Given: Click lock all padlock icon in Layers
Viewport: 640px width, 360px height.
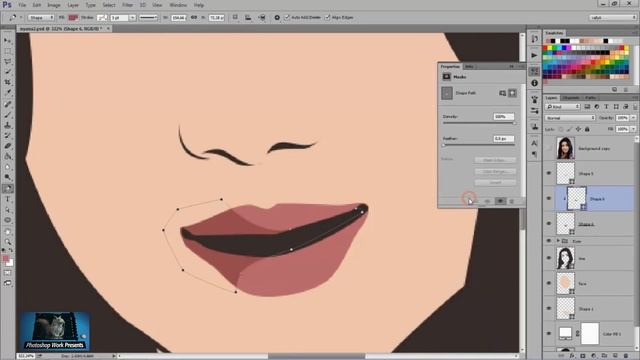Looking at the screenshot, I should point(587,129).
